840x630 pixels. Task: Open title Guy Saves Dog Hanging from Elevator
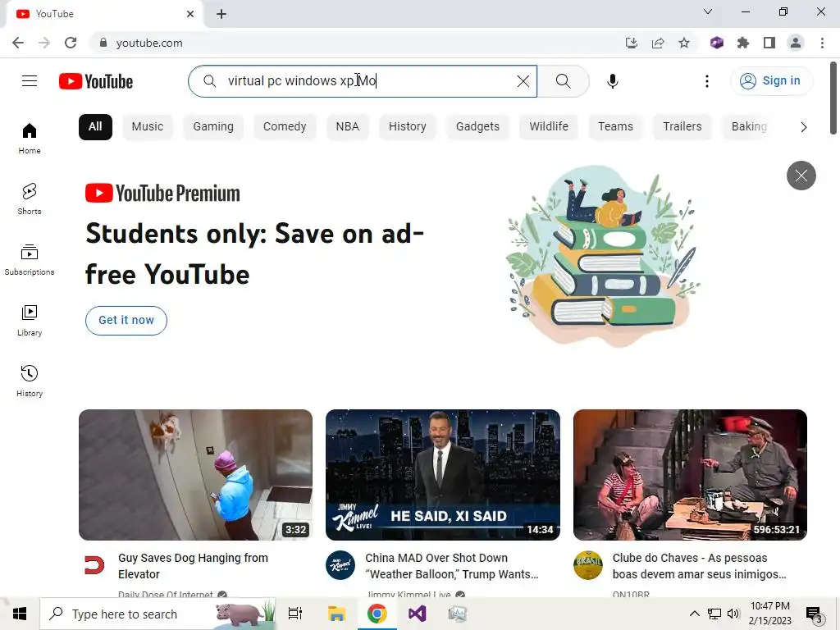click(193, 566)
